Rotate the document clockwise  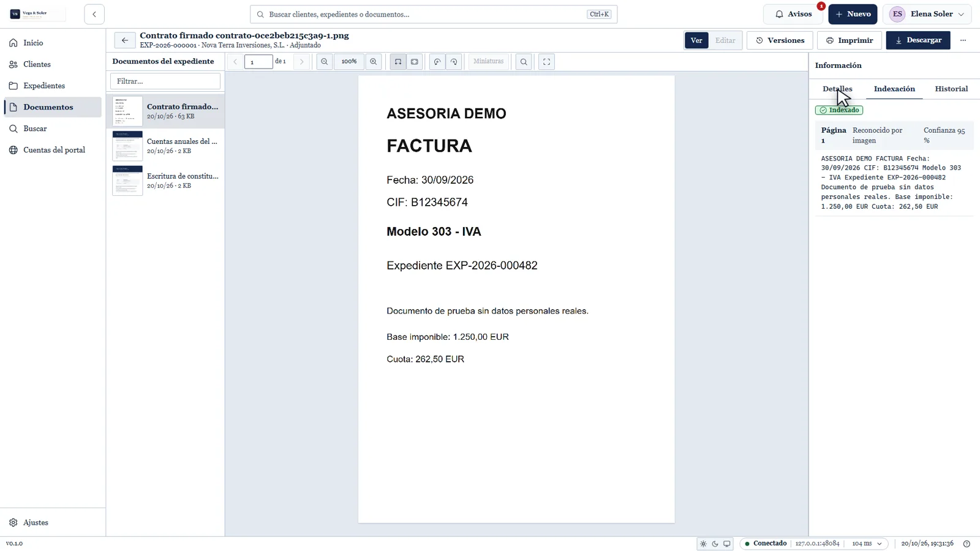tap(454, 62)
